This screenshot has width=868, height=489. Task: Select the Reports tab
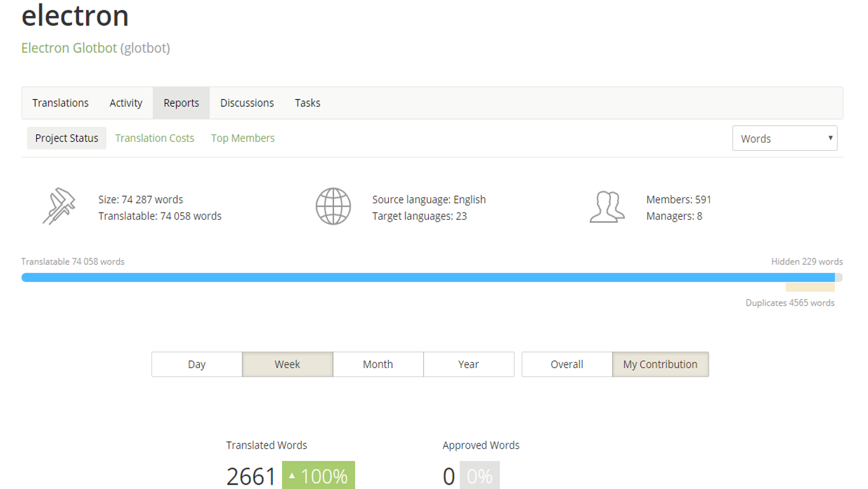pos(181,103)
